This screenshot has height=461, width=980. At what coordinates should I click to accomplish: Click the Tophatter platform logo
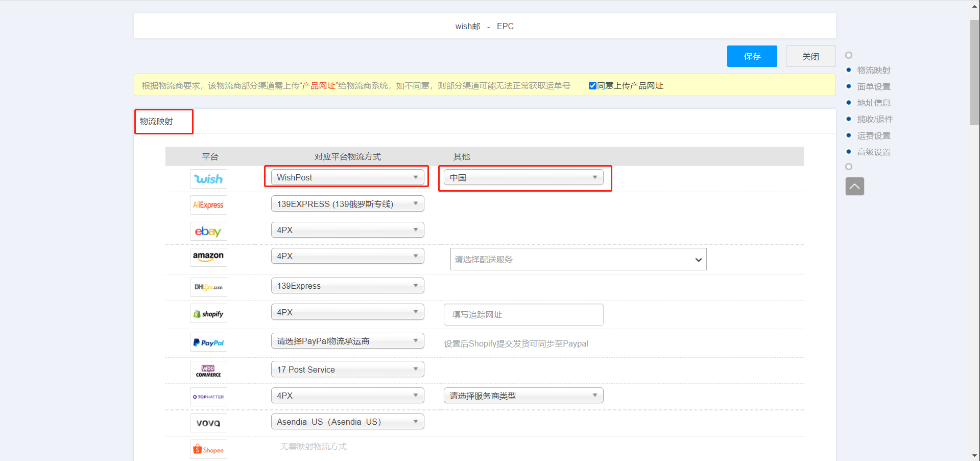[208, 397]
